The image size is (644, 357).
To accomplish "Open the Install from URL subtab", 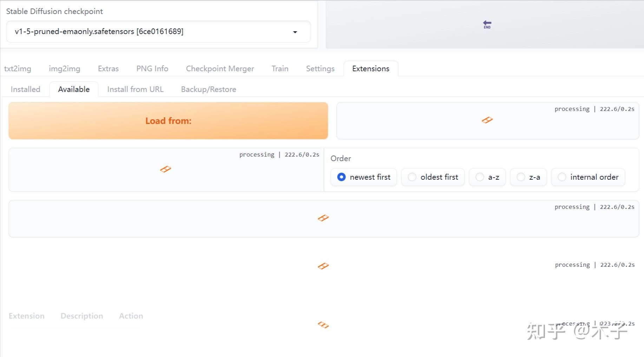I will 135,89.
